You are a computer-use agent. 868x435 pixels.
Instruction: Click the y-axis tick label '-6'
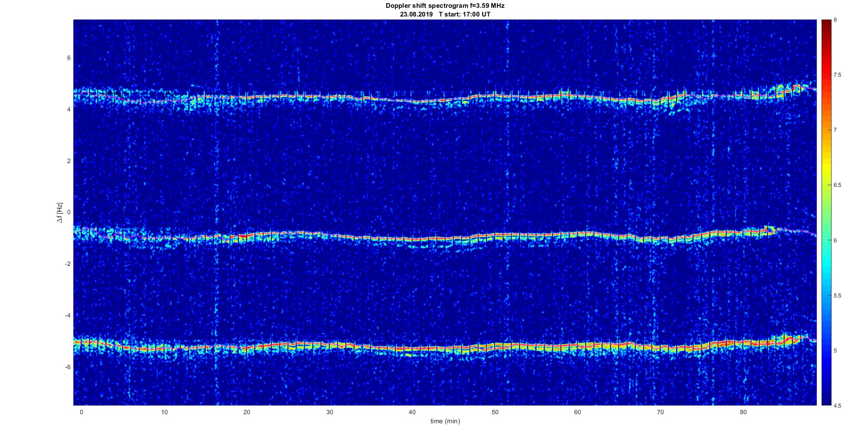(68, 367)
